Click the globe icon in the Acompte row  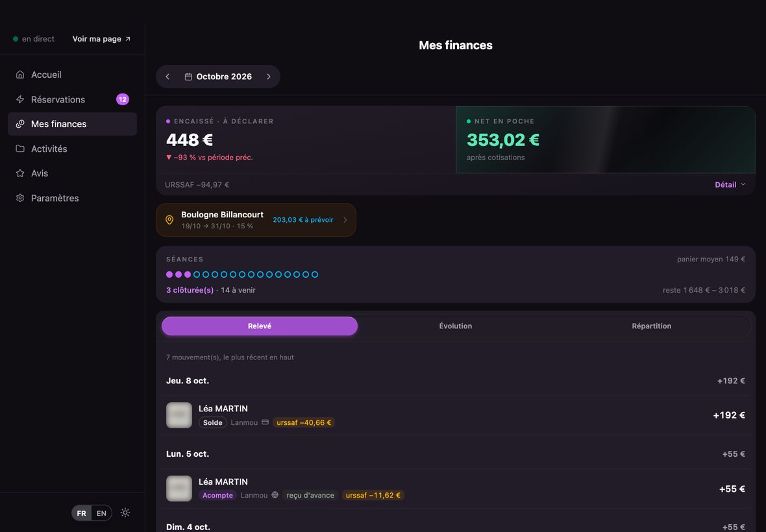(x=275, y=495)
